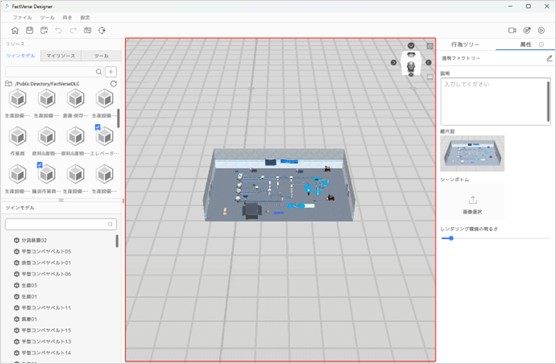Click the toolbar icon right of Redo
This screenshot has height=364, width=556.
pyautogui.click(x=88, y=30)
